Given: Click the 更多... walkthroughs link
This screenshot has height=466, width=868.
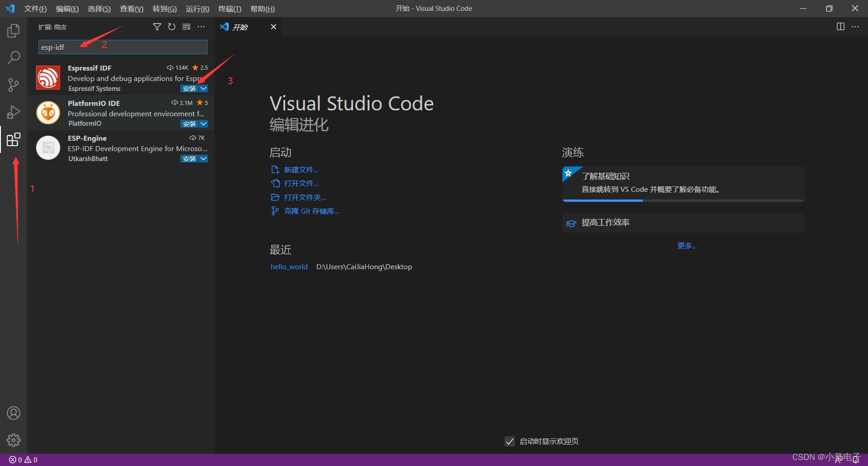Looking at the screenshot, I should pos(687,246).
